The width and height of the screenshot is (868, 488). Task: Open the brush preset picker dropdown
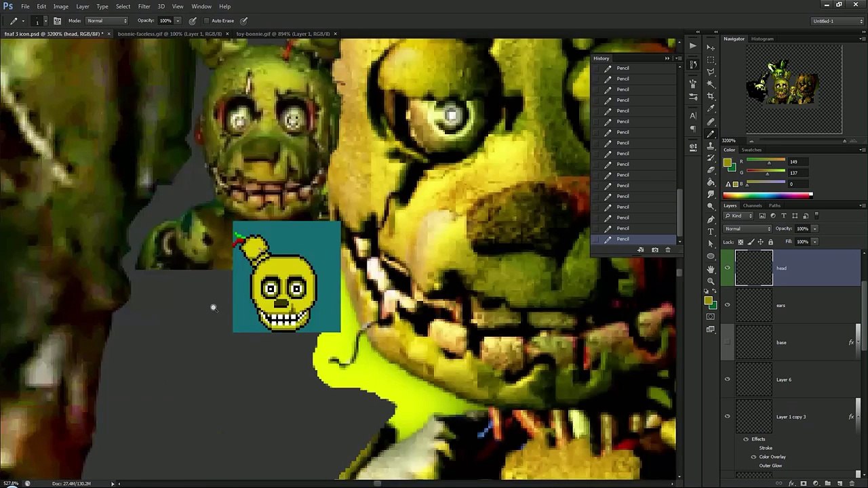[45, 21]
